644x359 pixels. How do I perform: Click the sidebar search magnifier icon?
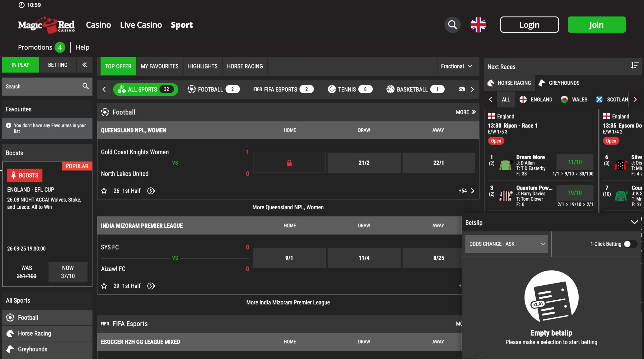point(86,86)
